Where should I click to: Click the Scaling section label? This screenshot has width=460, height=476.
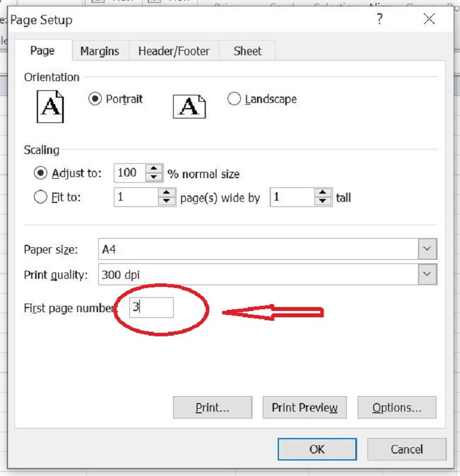tap(41, 150)
